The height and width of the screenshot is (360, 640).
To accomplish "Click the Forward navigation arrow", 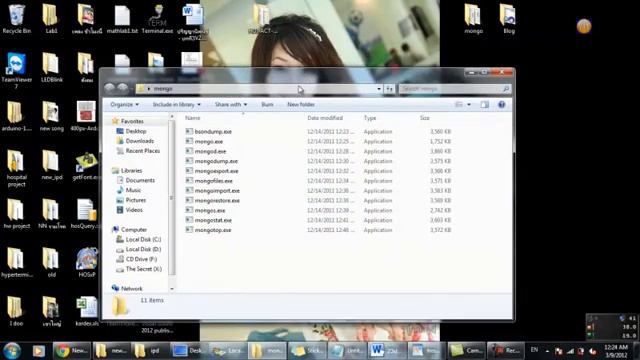I will tap(122, 88).
